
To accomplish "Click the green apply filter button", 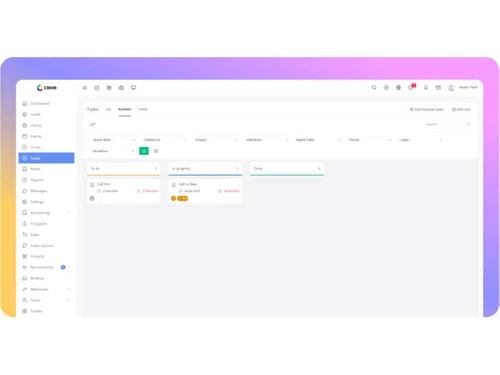I will pos(144,151).
